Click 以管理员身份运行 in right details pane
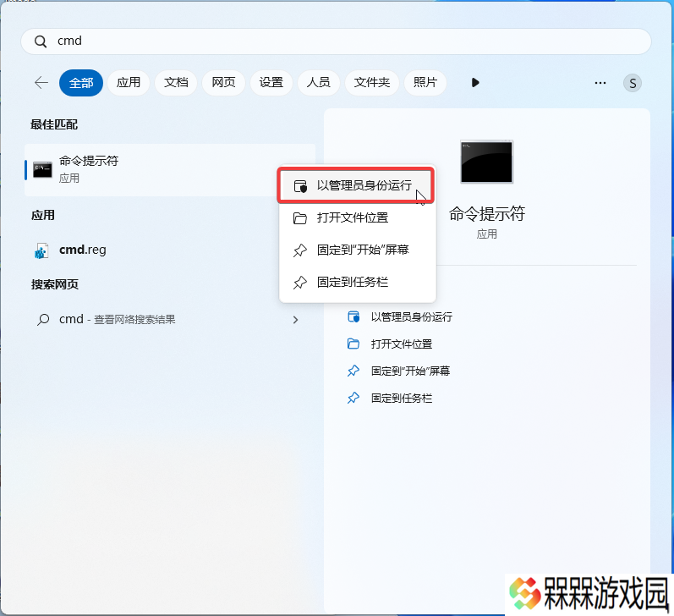 point(411,317)
